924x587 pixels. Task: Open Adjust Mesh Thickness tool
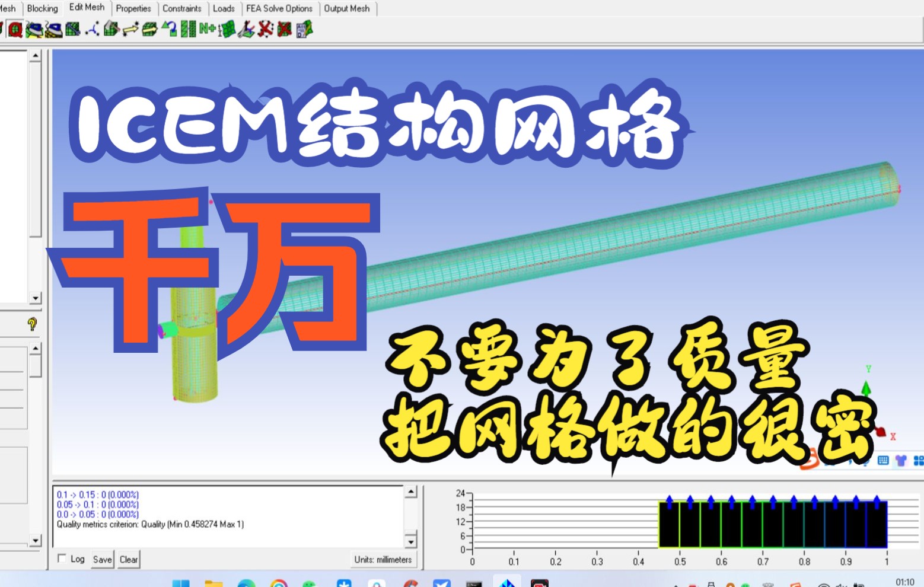[x=227, y=29]
